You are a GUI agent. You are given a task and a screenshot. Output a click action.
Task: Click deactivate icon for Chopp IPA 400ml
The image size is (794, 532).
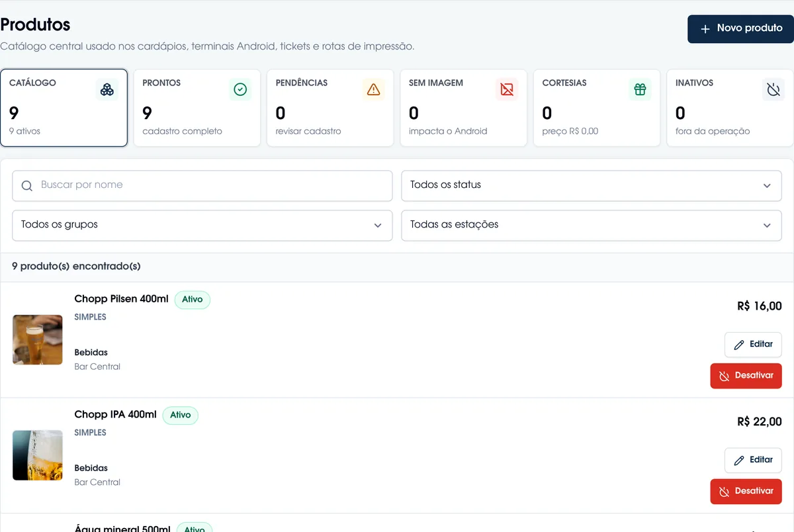(x=725, y=492)
